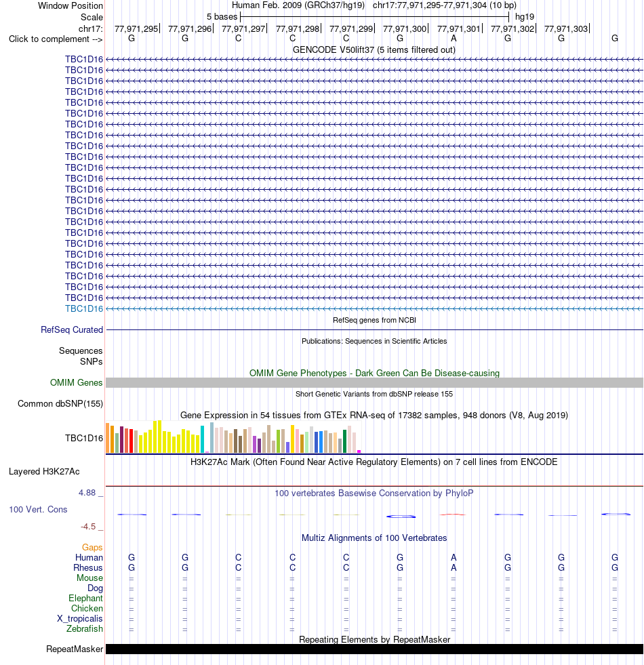Click the 'Window Position' label
The width and height of the screenshot is (644, 665).
click(x=71, y=5)
